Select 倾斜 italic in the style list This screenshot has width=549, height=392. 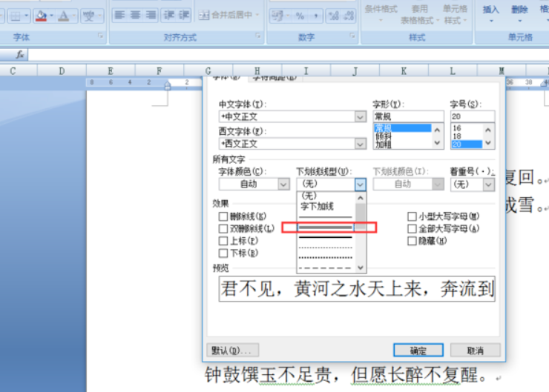click(383, 136)
